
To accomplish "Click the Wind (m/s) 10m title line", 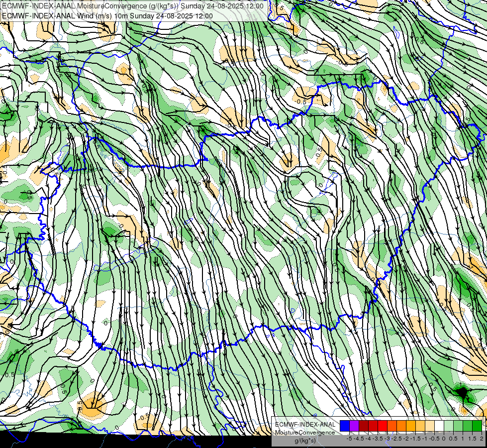I will [x=107, y=16].
